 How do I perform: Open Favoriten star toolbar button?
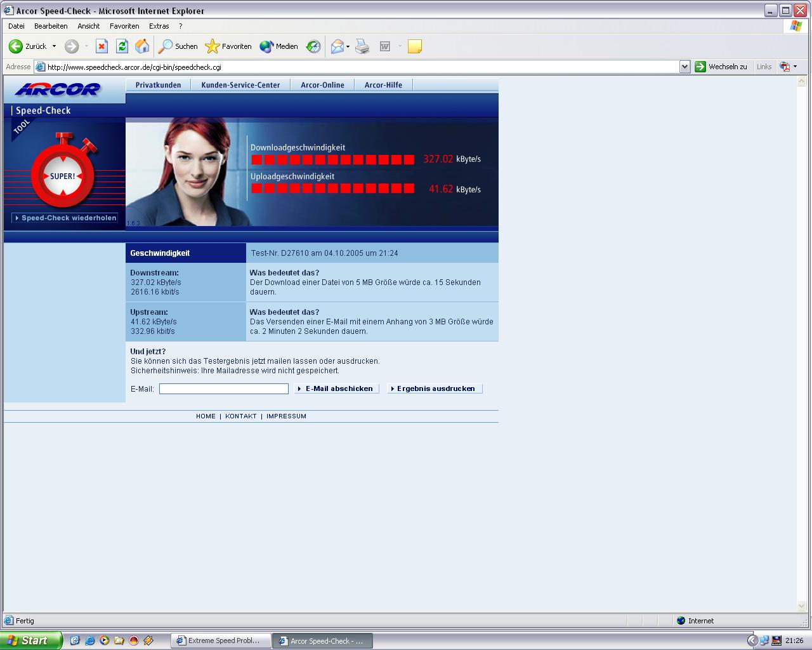[228, 46]
